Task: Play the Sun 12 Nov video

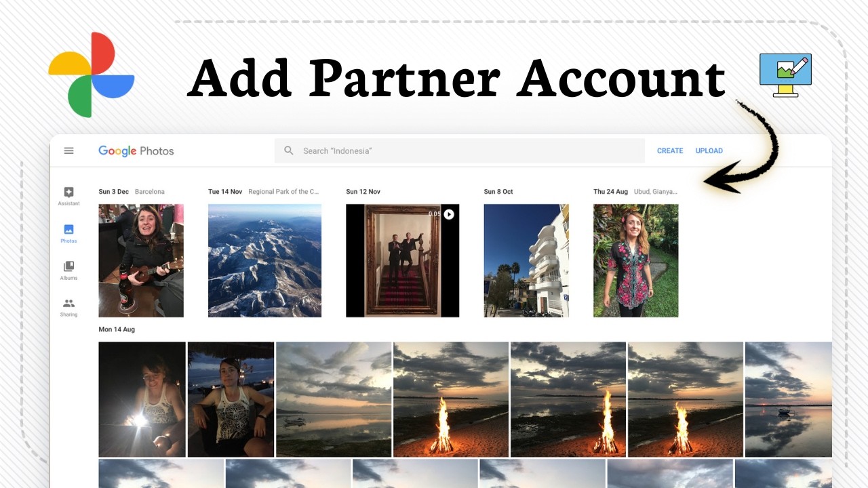Action: point(448,214)
